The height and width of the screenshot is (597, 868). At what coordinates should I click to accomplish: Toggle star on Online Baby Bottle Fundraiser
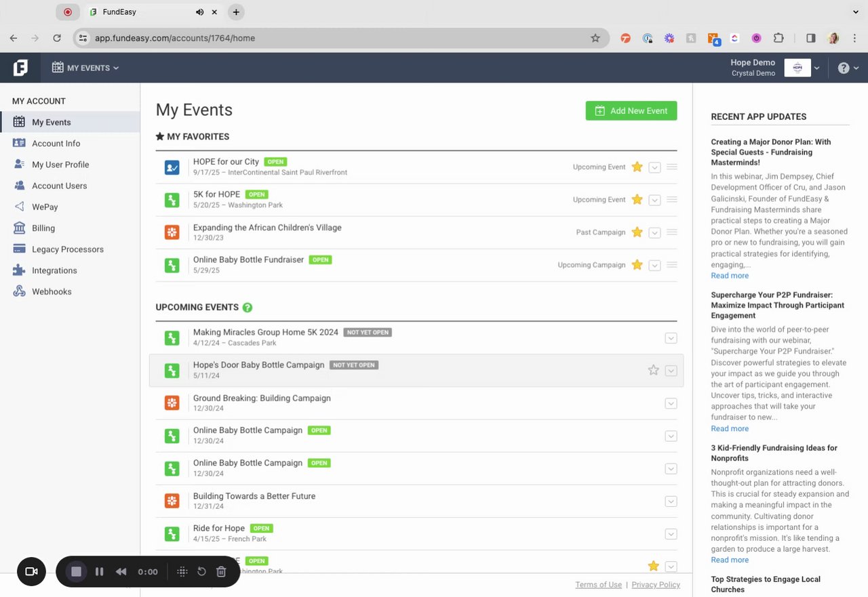(x=637, y=265)
